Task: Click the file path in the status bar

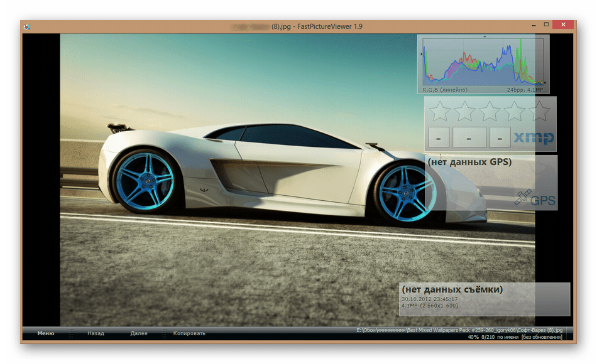Action: coord(459,330)
